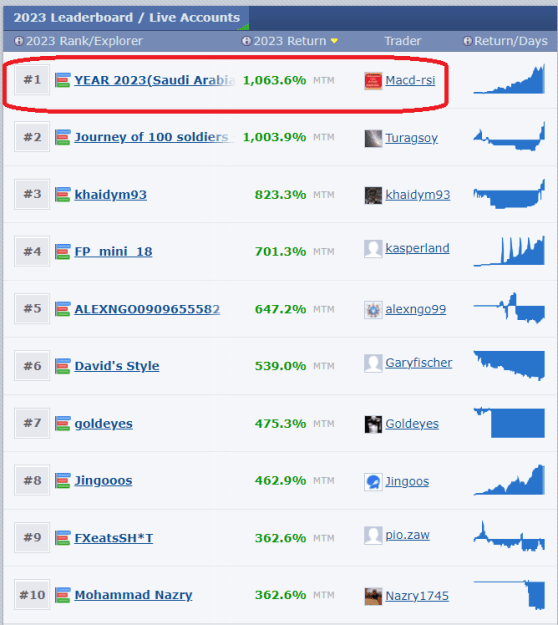The width and height of the screenshot is (558, 625).
Task: Open return chart for Garyfischer row
Action: [x=509, y=365]
